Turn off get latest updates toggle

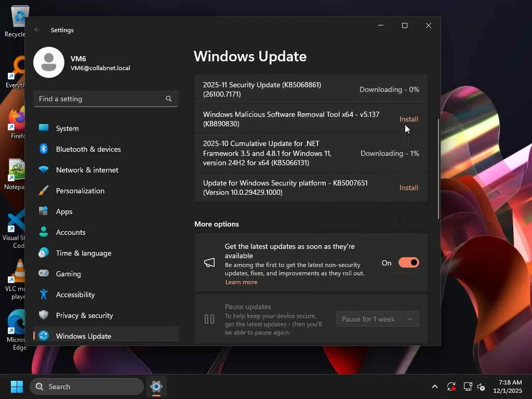pyautogui.click(x=408, y=262)
